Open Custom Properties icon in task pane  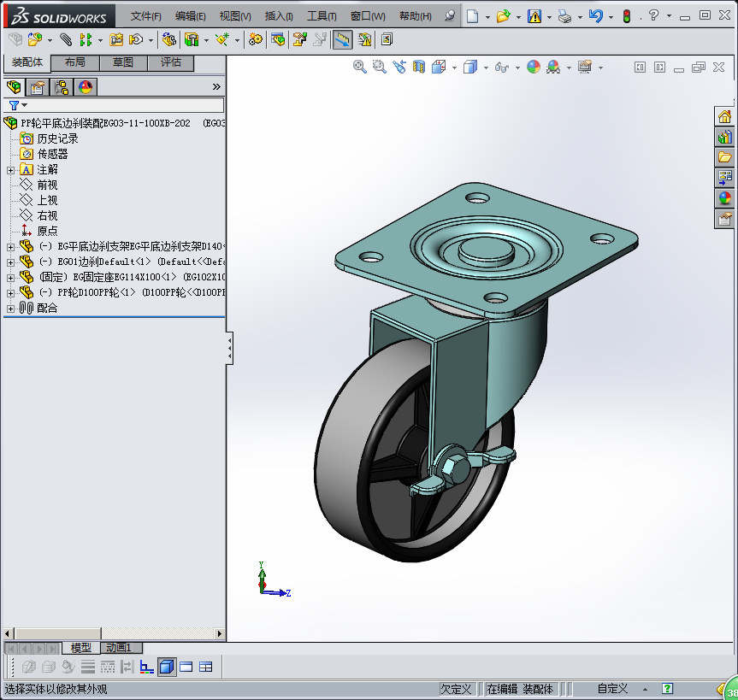725,219
